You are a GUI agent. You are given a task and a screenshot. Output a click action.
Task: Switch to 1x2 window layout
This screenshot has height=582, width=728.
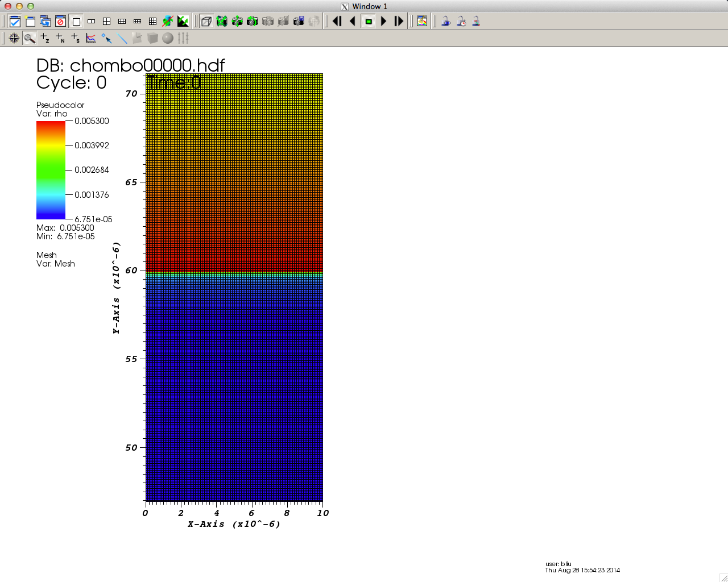[92, 22]
